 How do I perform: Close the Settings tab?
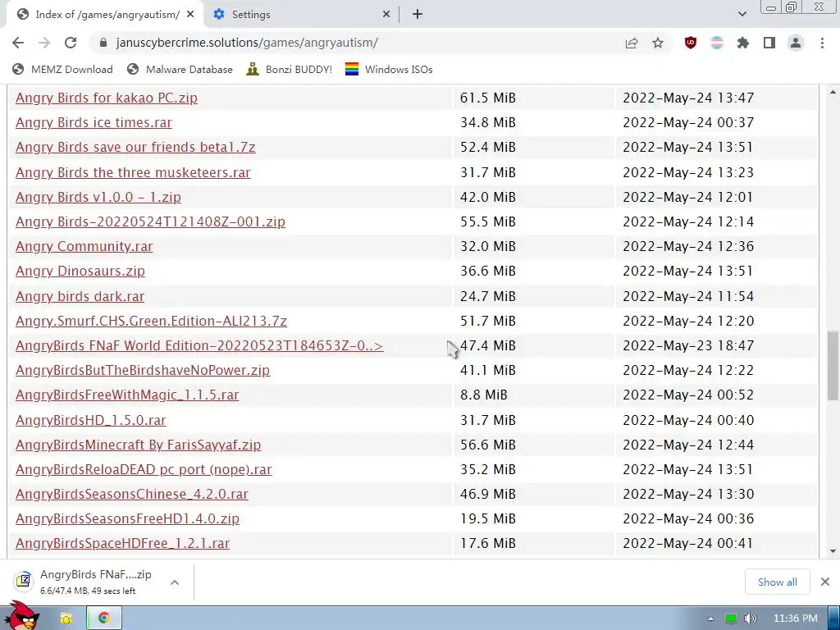[x=386, y=15]
